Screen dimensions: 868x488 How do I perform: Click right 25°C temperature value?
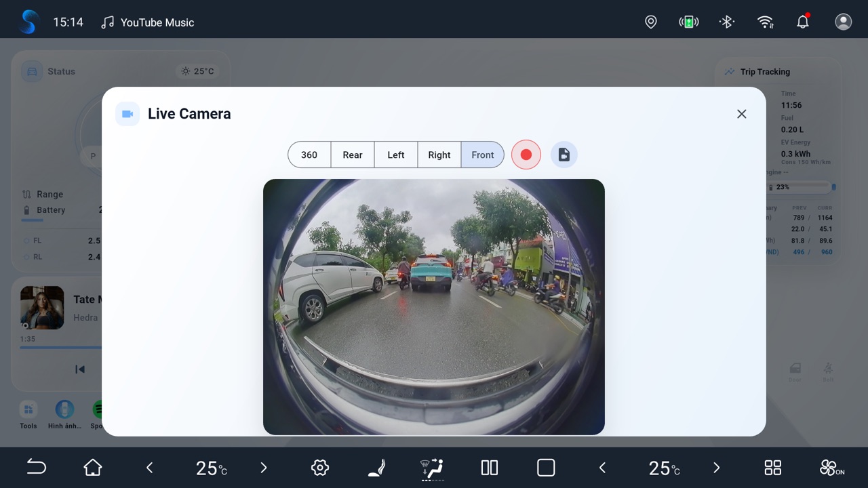click(x=664, y=468)
